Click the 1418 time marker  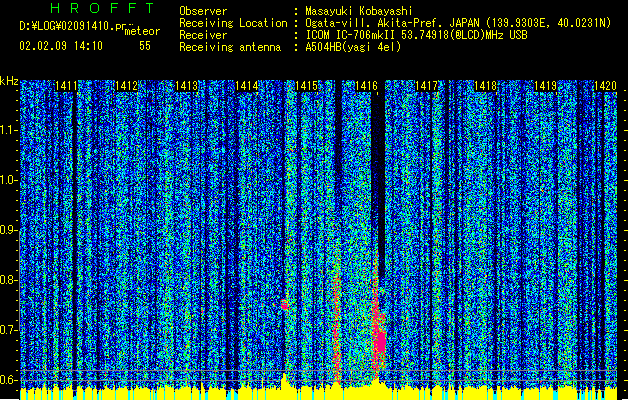pos(485,85)
